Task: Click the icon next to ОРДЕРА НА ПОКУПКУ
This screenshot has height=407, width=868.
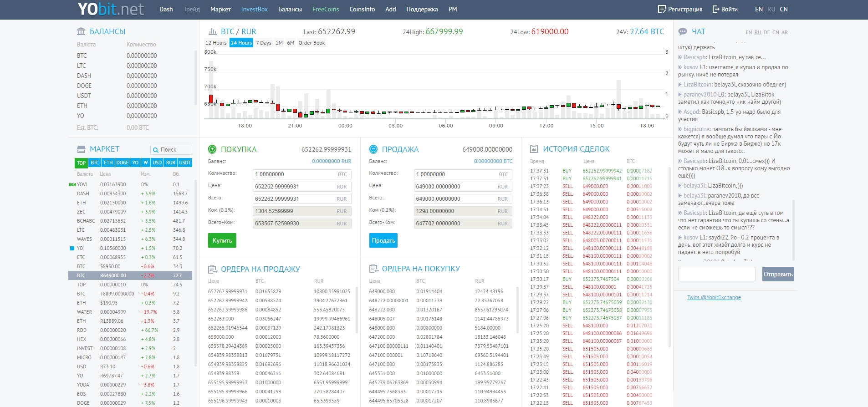Action: click(373, 269)
